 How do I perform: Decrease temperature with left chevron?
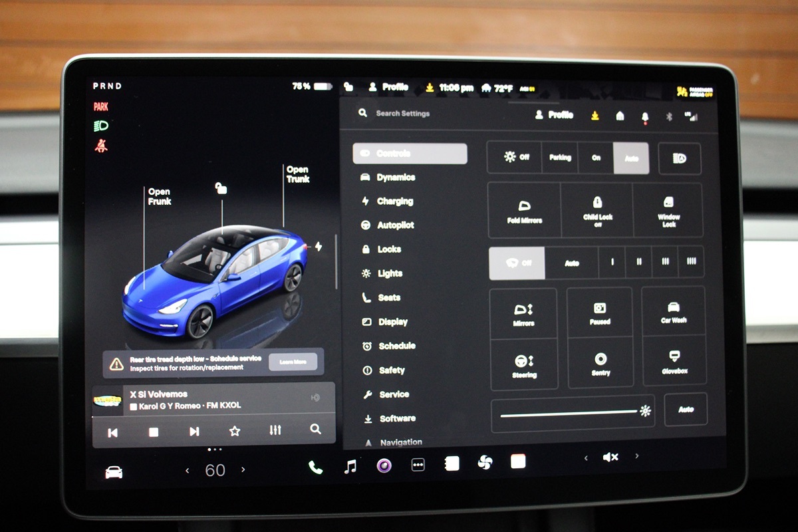pyautogui.click(x=188, y=470)
